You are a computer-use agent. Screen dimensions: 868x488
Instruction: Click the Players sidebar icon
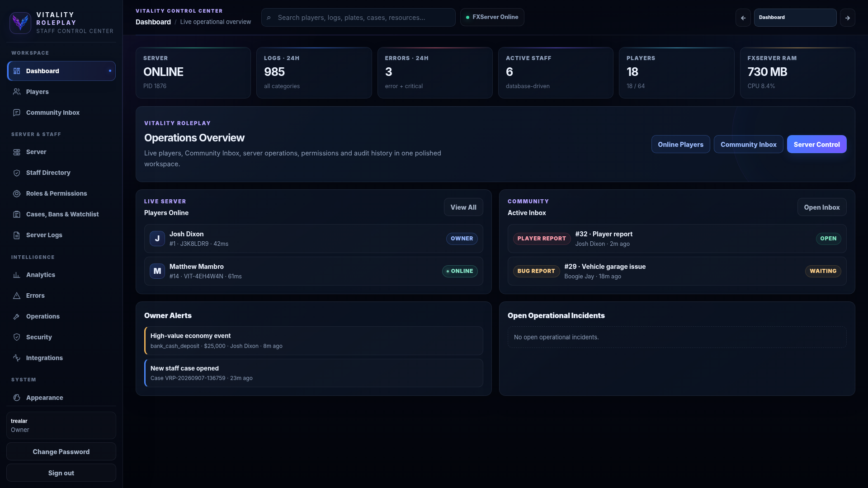[x=17, y=92]
